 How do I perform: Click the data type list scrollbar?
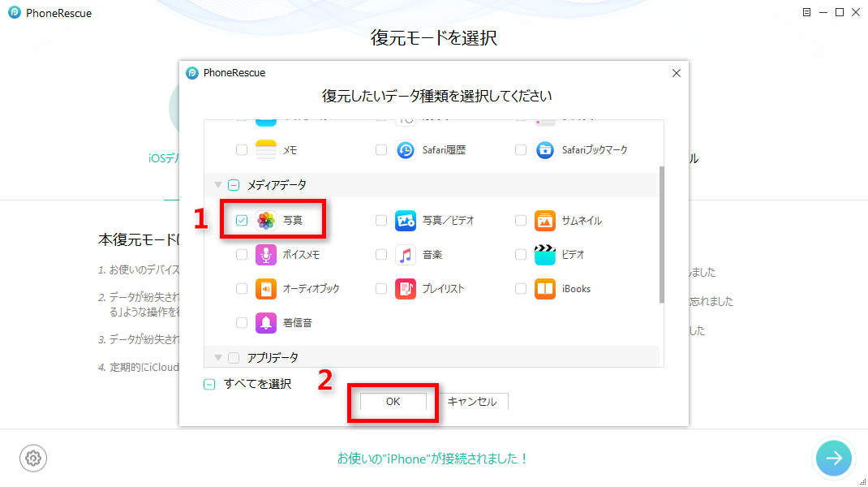[661, 235]
